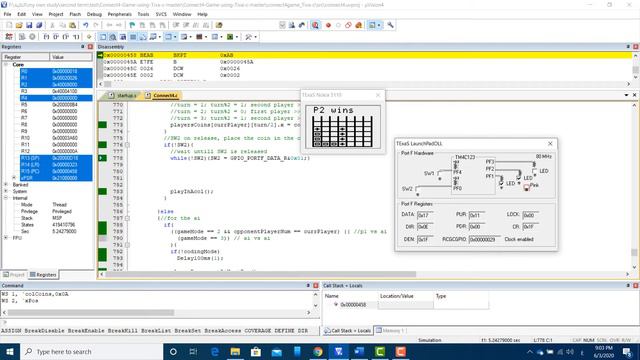Click the Value column header in Registers
Screen dimensions: 640x360
pos(71,57)
